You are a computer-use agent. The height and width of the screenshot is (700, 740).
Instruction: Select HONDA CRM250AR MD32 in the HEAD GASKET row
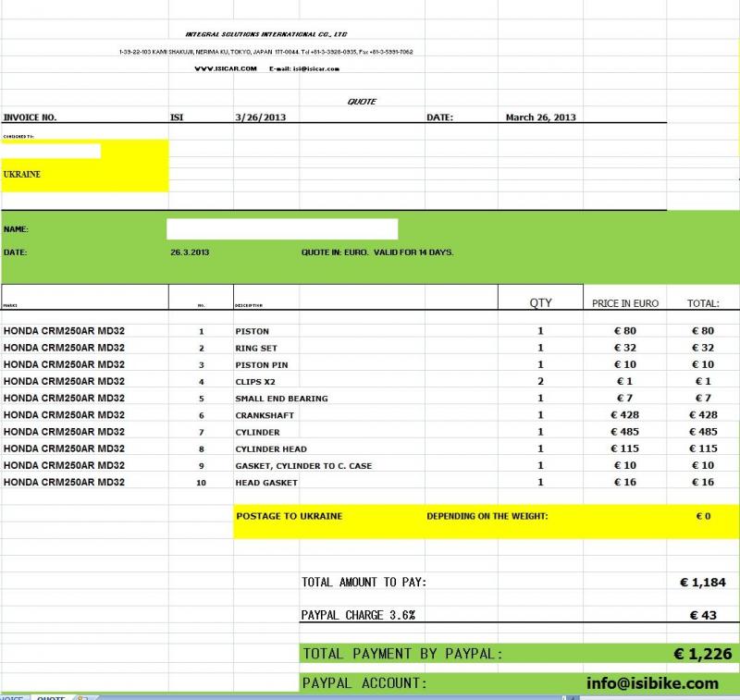pos(64,482)
